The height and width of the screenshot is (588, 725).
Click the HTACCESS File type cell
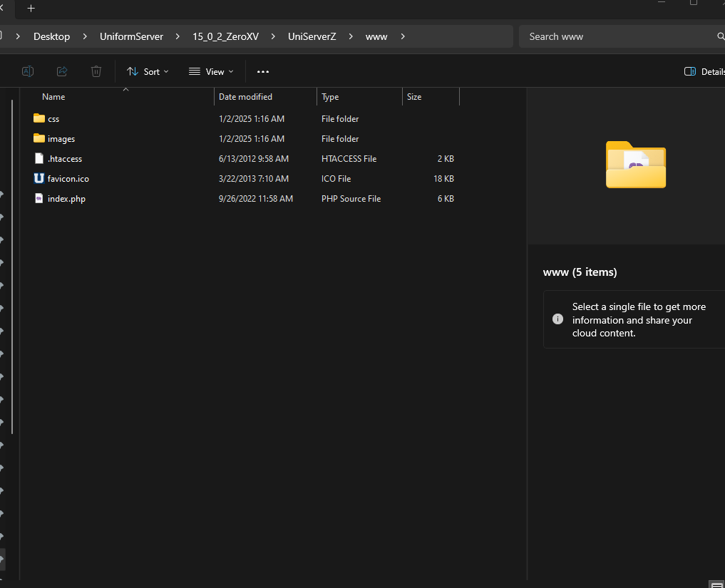tap(349, 158)
